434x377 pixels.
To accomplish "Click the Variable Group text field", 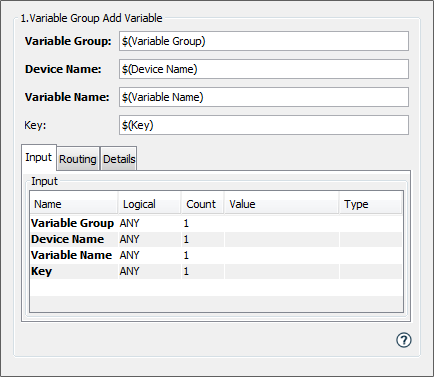I will 264,41.
